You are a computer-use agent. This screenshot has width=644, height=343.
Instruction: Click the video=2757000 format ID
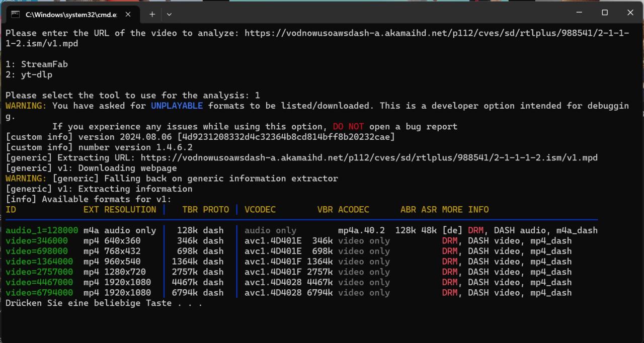[39, 272]
